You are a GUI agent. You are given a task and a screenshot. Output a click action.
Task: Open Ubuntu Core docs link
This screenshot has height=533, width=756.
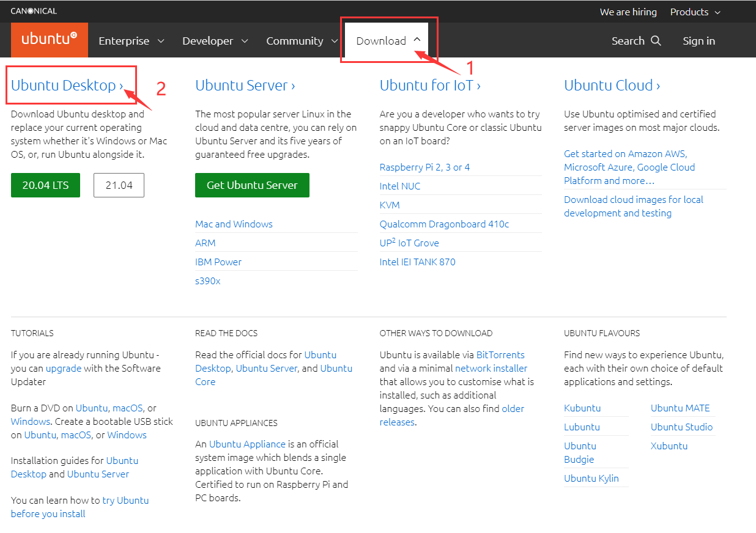pos(273,375)
